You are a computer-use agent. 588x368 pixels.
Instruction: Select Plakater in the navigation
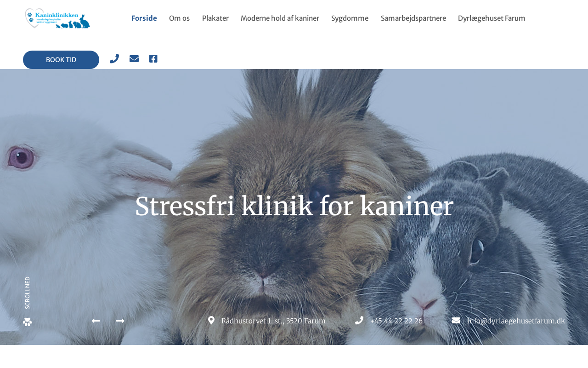215,18
